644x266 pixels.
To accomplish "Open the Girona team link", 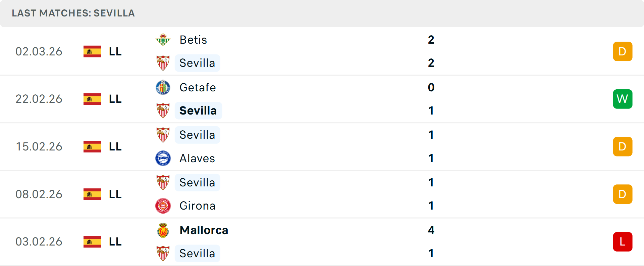I will [x=197, y=206].
